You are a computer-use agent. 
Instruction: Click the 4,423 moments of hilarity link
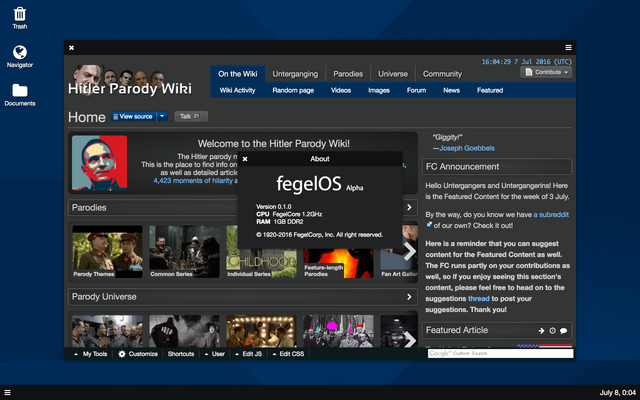[x=193, y=180]
